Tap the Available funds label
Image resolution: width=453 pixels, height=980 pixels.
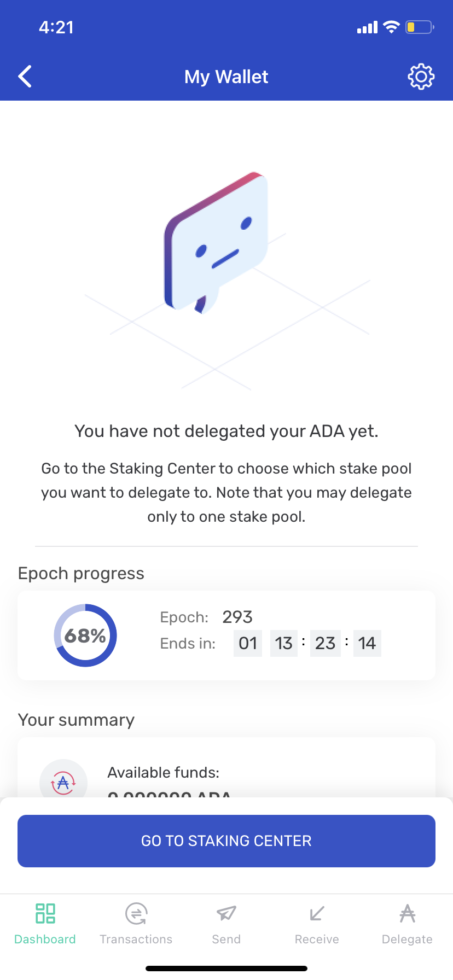click(163, 772)
